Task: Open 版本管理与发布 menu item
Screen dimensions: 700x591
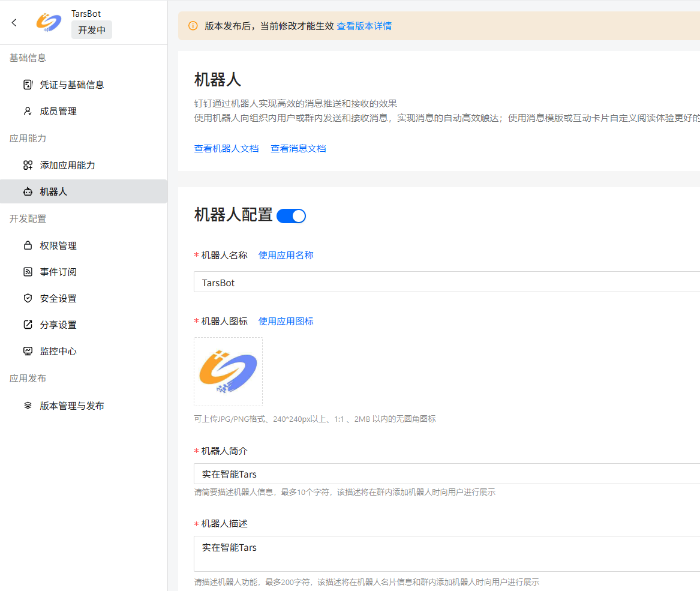Action: point(72,406)
